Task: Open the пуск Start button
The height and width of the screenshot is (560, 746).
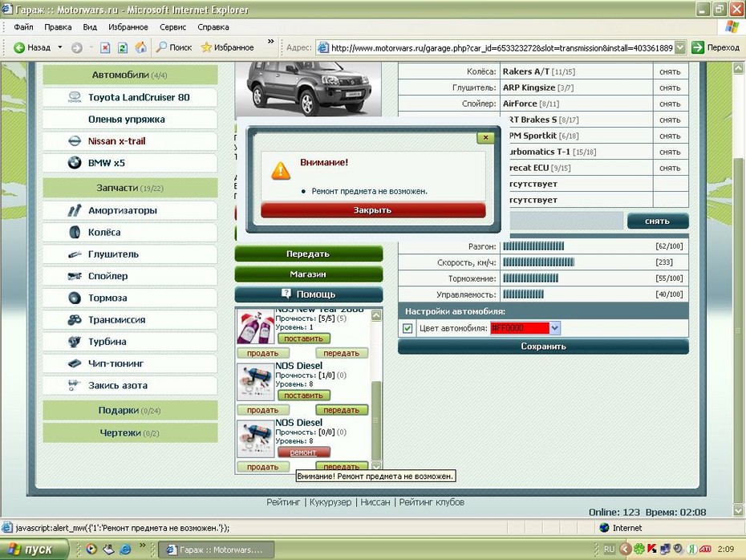Action: point(34,549)
